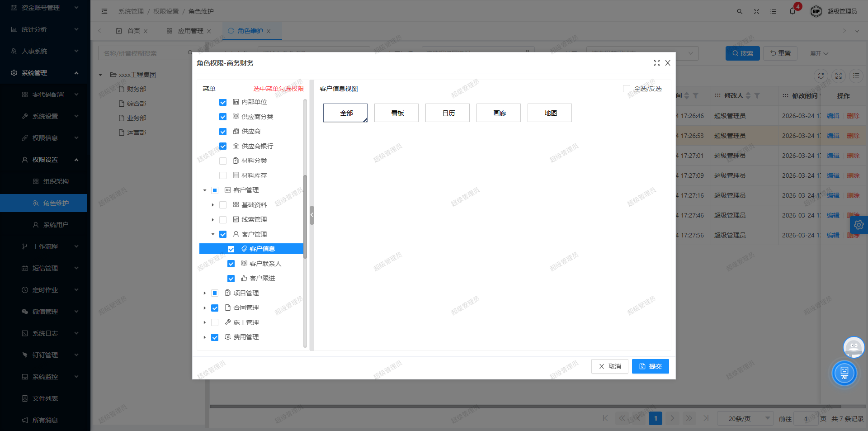
Task: Open 组织架构 in the sidebar
Action: 44,181
